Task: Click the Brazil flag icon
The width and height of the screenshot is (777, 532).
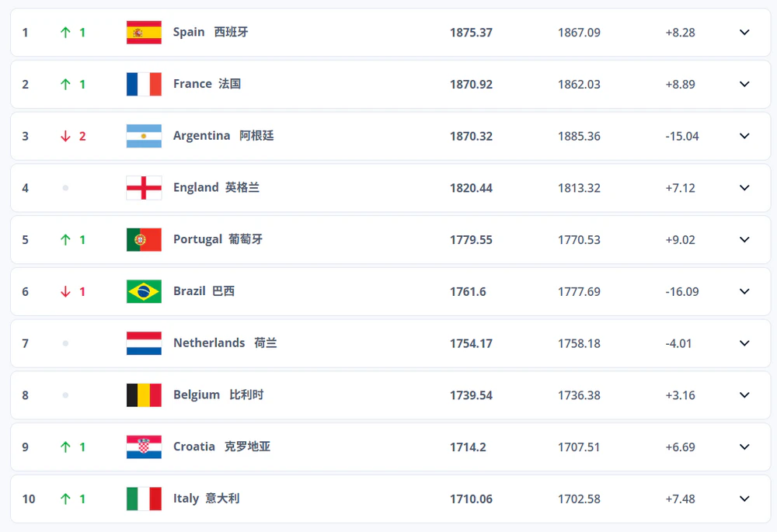Action: [x=144, y=291]
